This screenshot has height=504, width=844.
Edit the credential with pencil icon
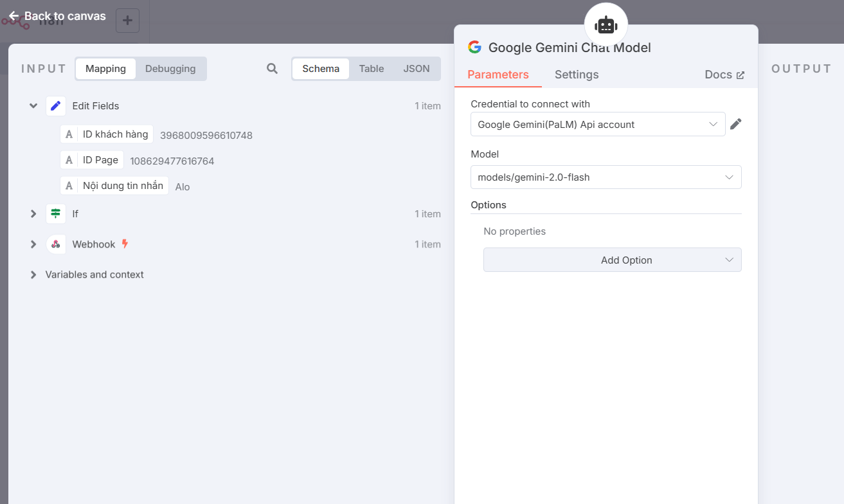(x=736, y=124)
